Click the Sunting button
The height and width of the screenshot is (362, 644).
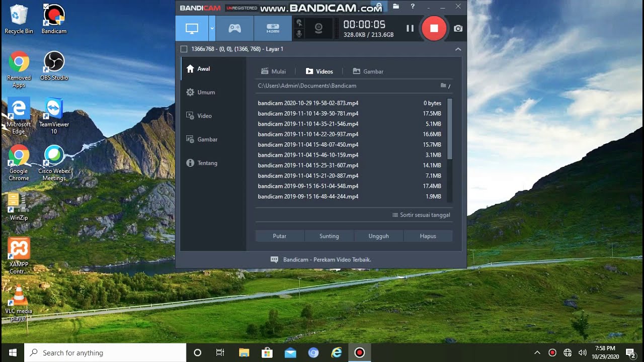click(329, 236)
